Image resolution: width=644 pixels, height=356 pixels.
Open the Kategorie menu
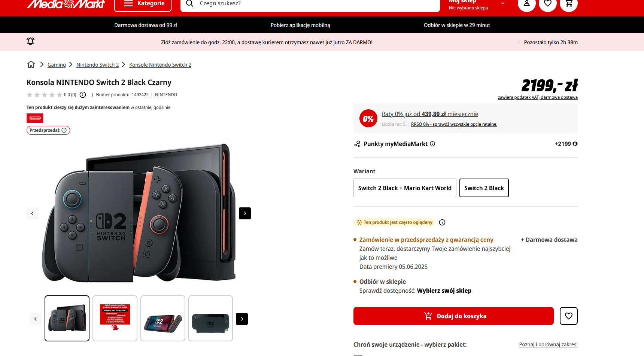coord(143,4)
